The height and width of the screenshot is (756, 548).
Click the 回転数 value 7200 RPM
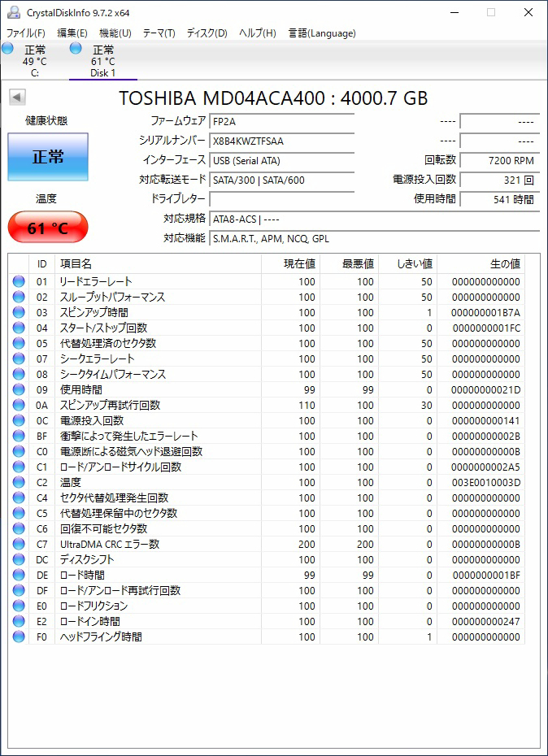click(x=500, y=160)
